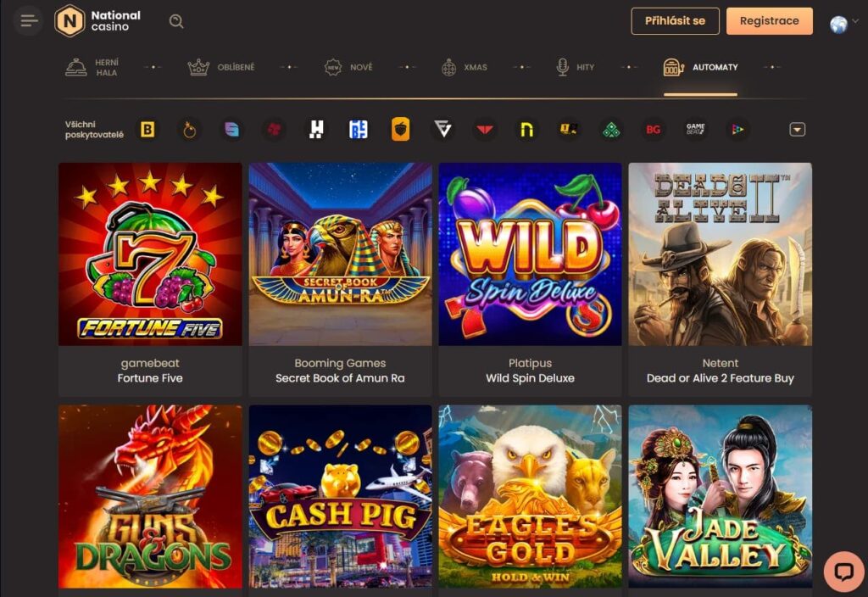Viewport: 868px width, 597px height.
Task: Open the Wild Spin Deluxe game thumbnail
Action: tap(530, 254)
